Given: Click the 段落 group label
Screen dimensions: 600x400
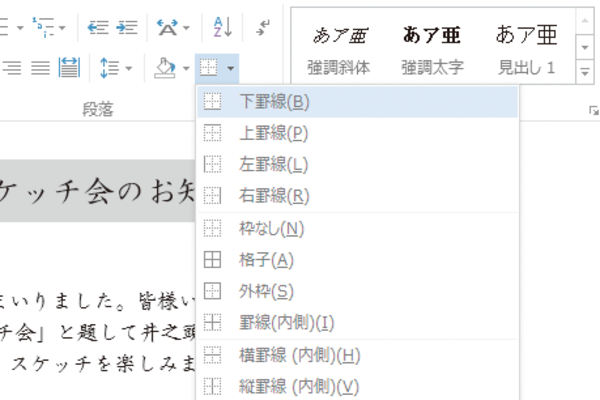Looking at the screenshot, I should pyautogui.click(x=98, y=109).
